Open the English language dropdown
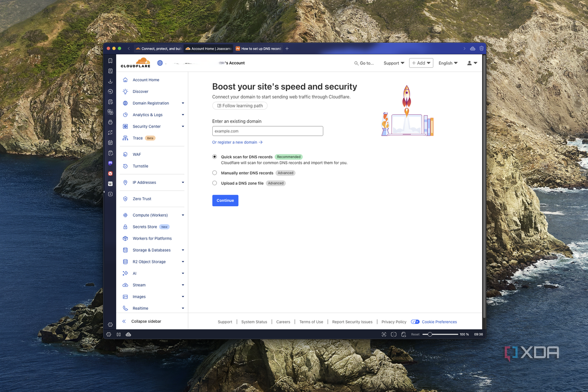 point(448,63)
